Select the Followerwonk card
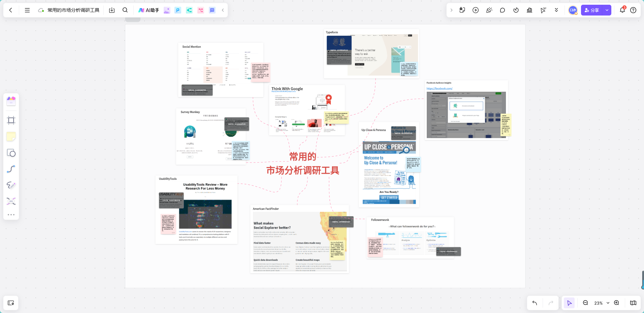The height and width of the screenshot is (313, 644). click(410, 238)
